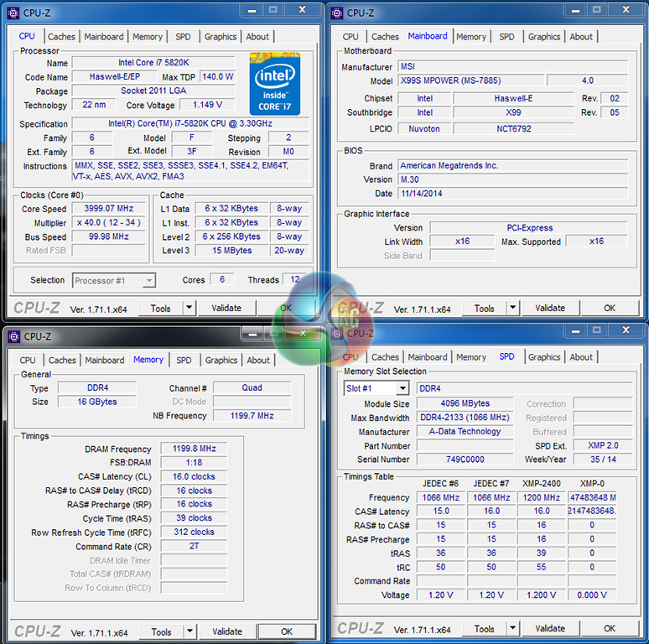Click the CPU-Z title icon in the Mainboard window

[x=337, y=13]
